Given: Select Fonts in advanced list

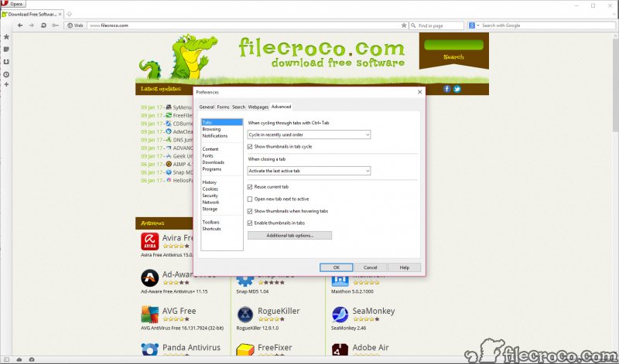Looking at the screenshot, I should click(x=207, y=156).
